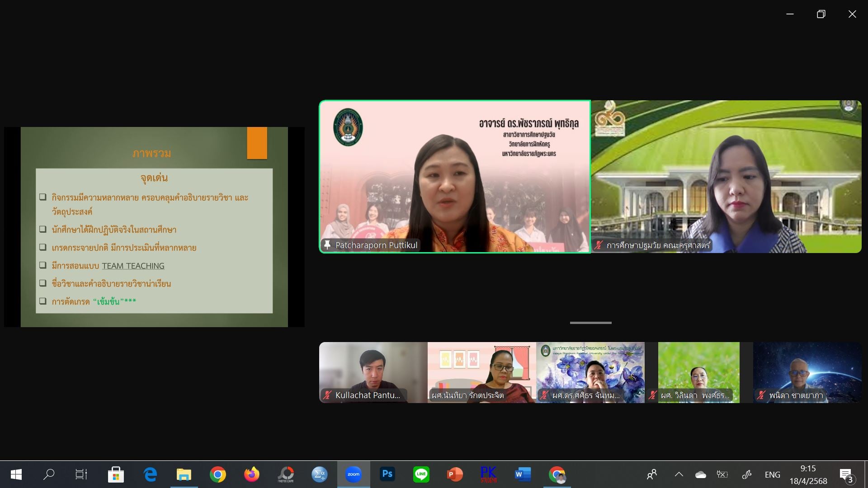The width and height of the screenshot is (868, 488).
Task: Open Windows search from taskbar
Action: click(49, 474)
